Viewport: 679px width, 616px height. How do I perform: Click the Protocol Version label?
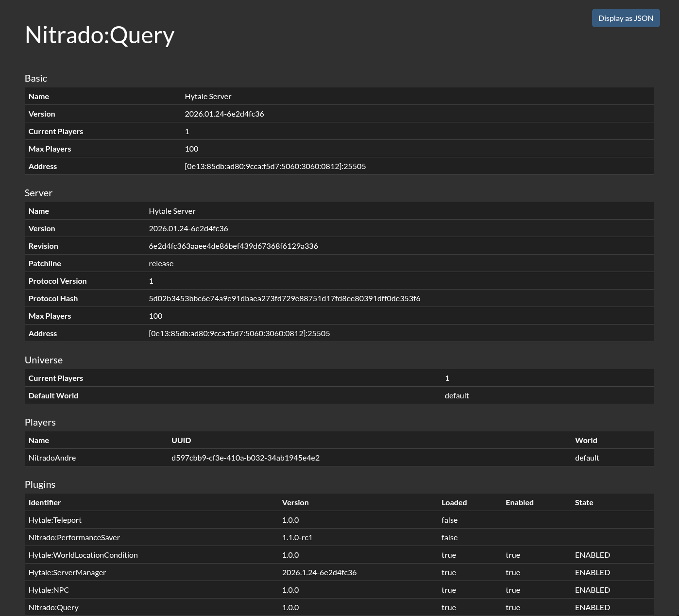pos(57,281)
